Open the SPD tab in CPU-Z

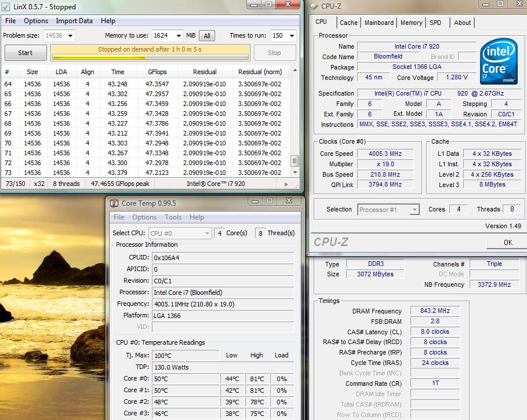coord(435,23)
